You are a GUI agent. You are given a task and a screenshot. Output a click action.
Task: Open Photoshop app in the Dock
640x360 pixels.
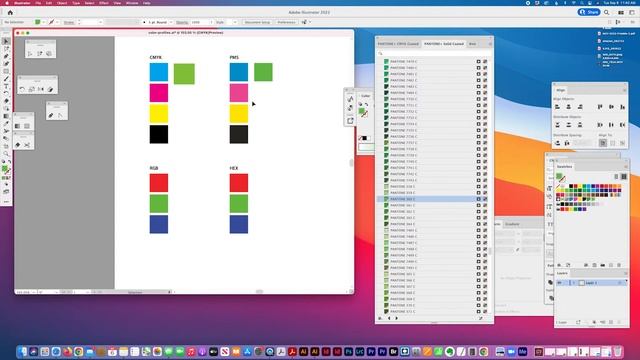[348, 351]
